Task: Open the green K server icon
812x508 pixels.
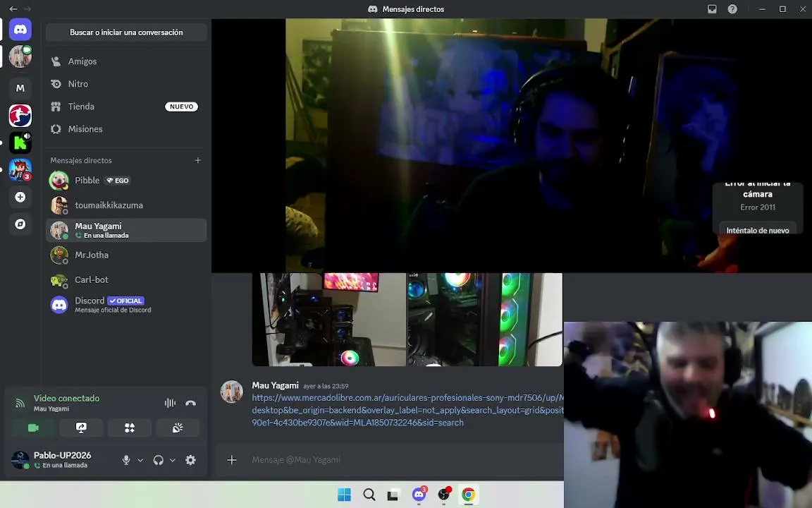Action: (x=20, y=143)
